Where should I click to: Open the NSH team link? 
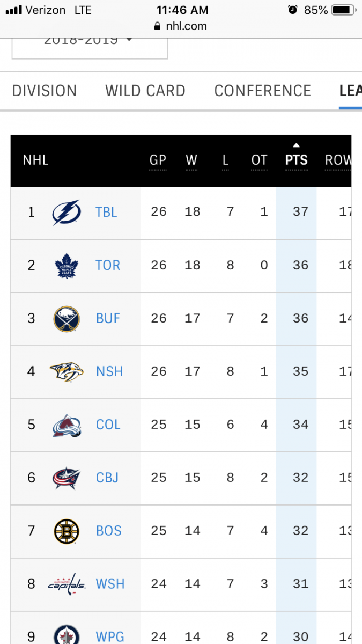click(x=109, y=371)
